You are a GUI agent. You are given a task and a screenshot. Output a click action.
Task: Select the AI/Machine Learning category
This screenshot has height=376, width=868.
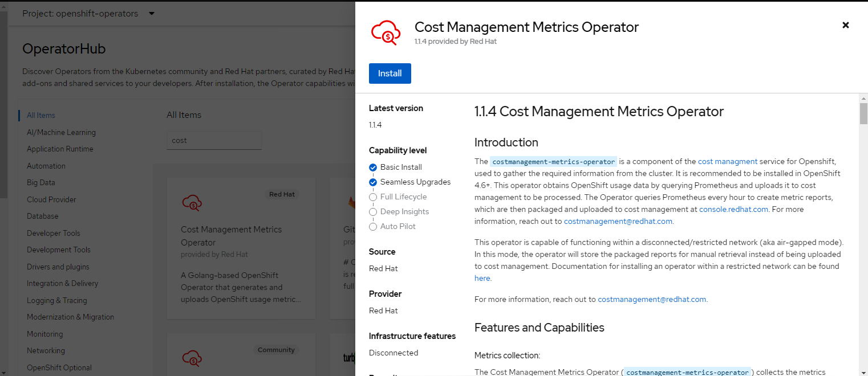[61, 132]
